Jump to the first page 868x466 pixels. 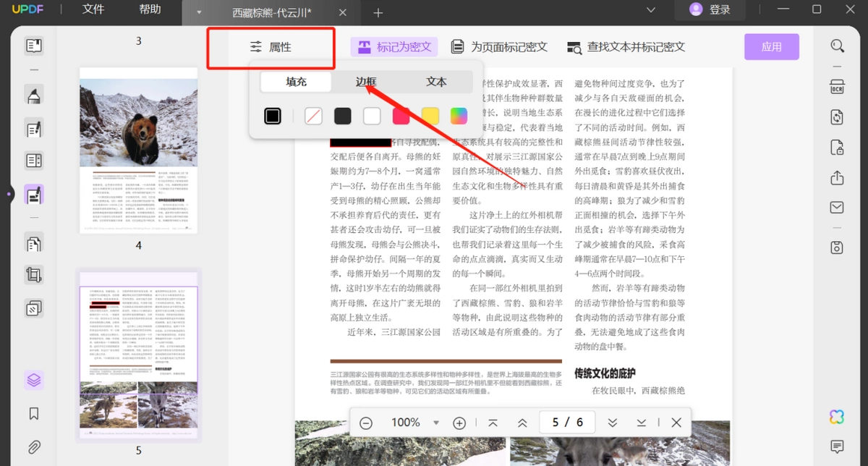(x=493, y=423)
